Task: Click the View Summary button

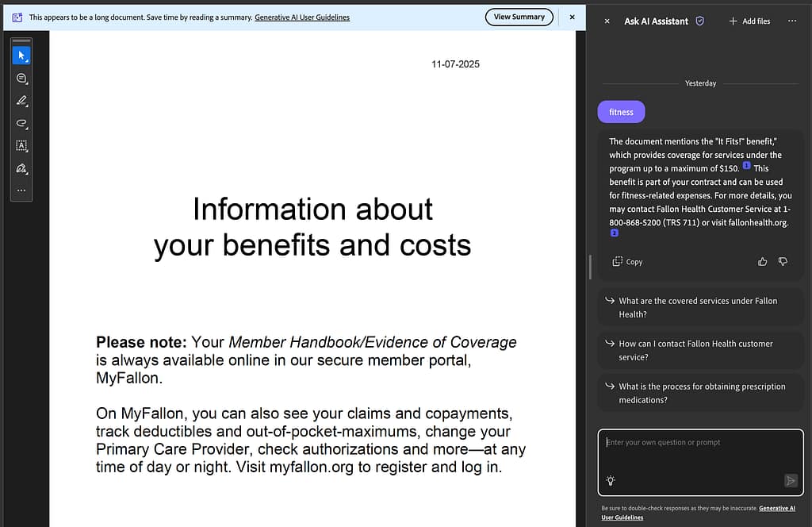Action: (519, 17)
